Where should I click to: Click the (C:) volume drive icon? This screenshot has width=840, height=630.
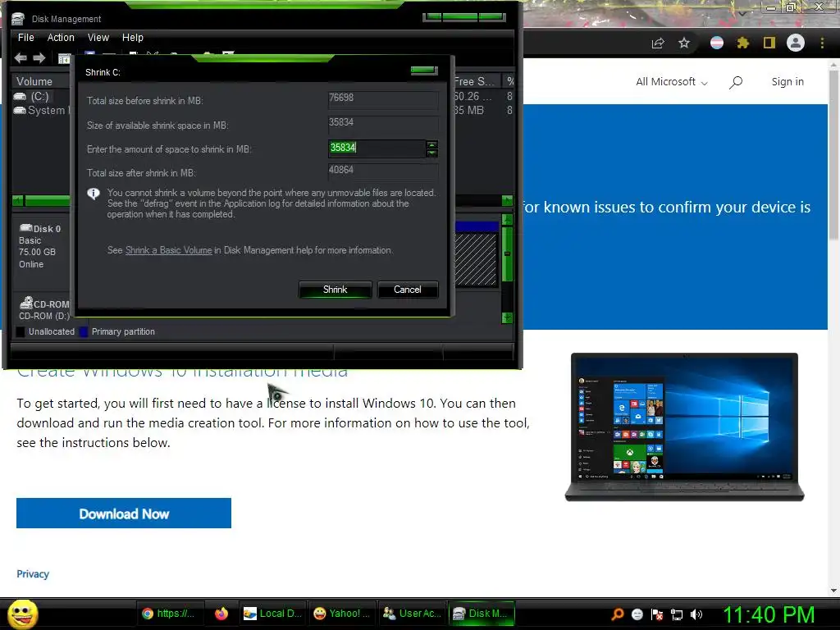point(20,97)
